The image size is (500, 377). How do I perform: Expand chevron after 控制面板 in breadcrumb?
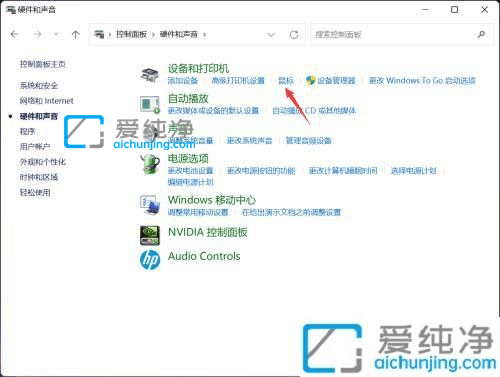153,35
